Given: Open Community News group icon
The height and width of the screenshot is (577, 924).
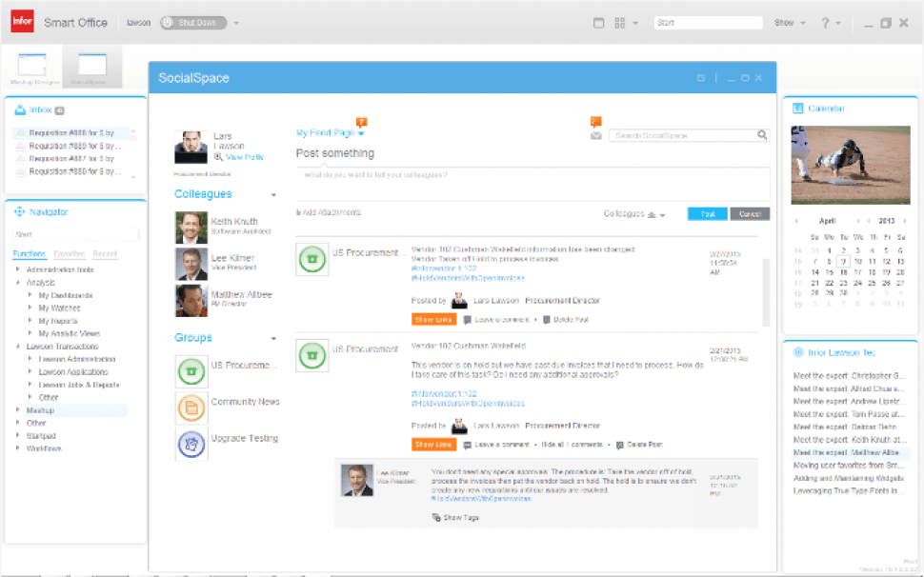Looking at the screenshot, I should [x=191, y=408].
